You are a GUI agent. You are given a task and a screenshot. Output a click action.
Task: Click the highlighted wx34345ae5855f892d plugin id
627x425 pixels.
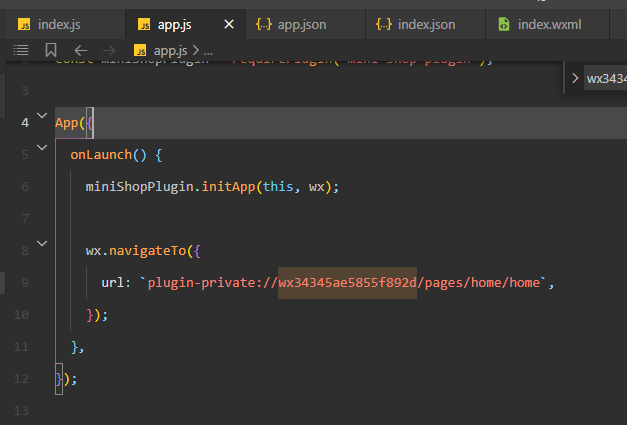(x=347, y=283)
